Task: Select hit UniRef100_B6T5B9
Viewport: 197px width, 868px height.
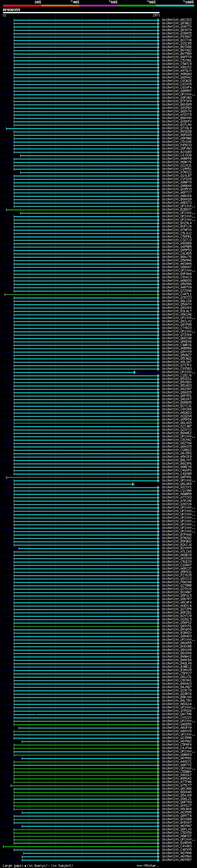Action: coord(177,54)
